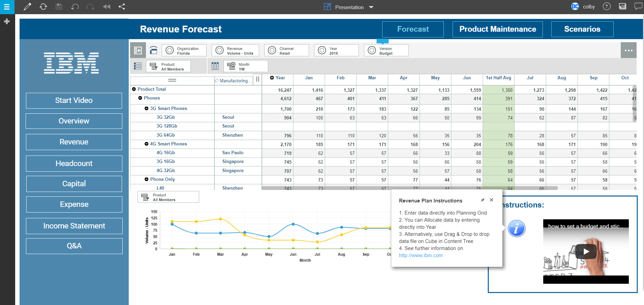644x305 pixels.
Task: Click the rewind double-arrow icon
Action: point(106,6)
